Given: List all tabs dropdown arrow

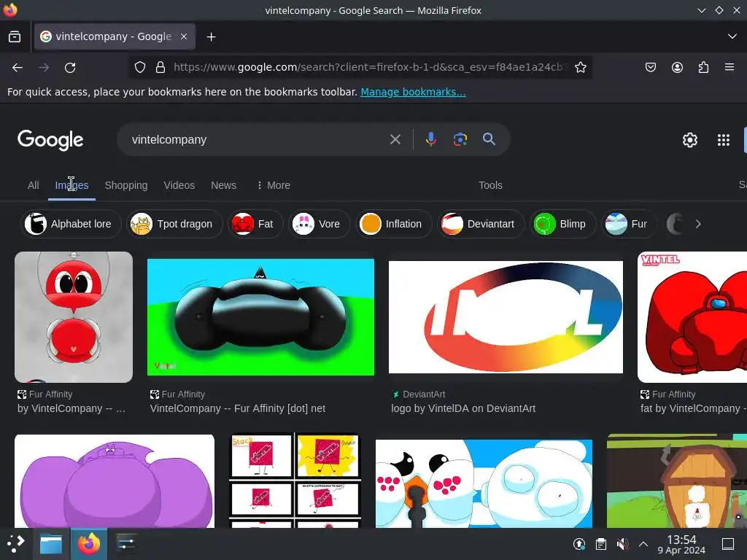Looking at the screenshot, I should point(732,36).
